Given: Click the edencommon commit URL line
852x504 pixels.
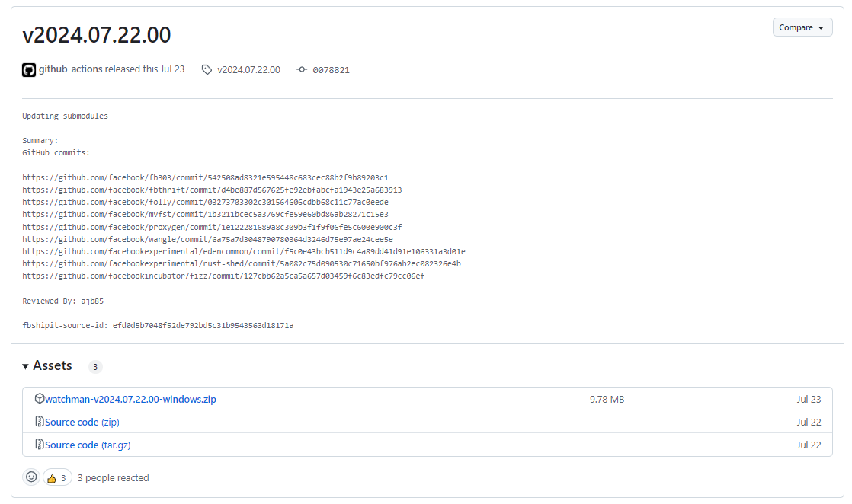Looking at the screenshot, I should click(244, 251).
